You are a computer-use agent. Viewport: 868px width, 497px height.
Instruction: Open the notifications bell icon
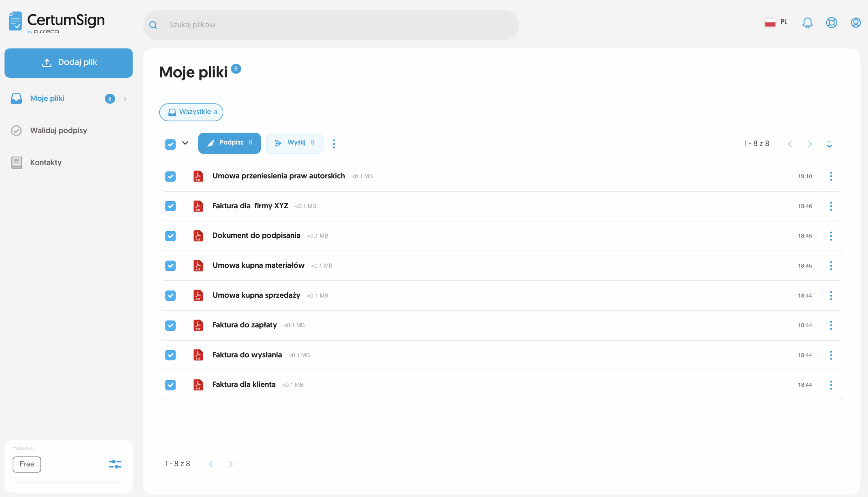click(x=807, y=22)
